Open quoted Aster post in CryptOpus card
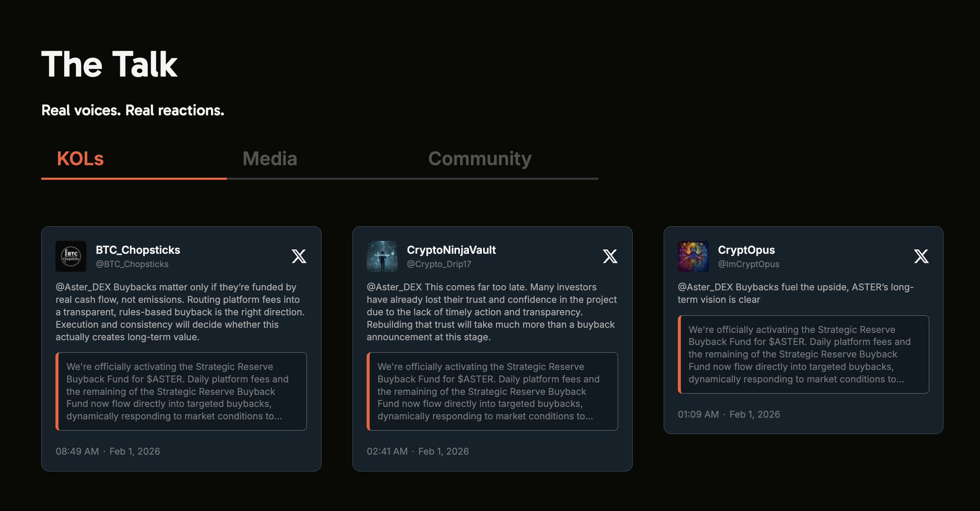 (x=803, y=354)
